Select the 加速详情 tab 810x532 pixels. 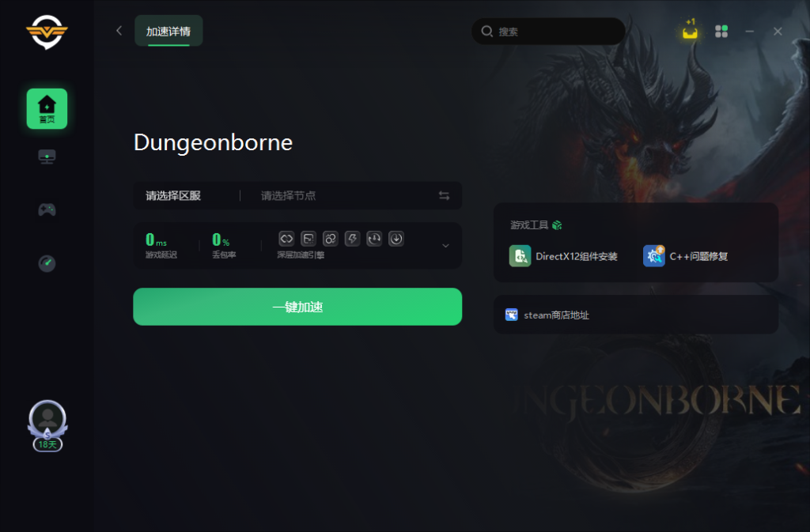(168, 31)
